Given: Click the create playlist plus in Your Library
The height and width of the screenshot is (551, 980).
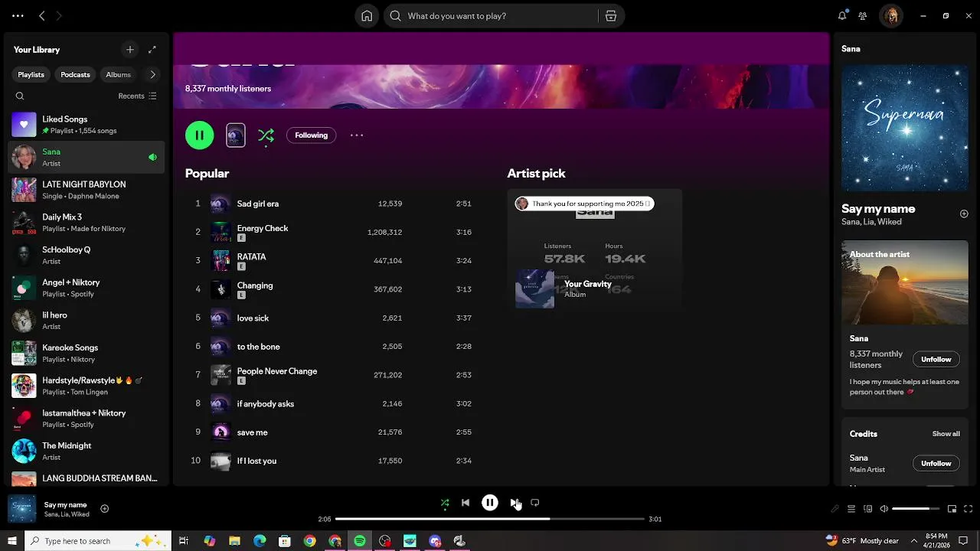Looking at the screenshot, I should click(130, 50).
